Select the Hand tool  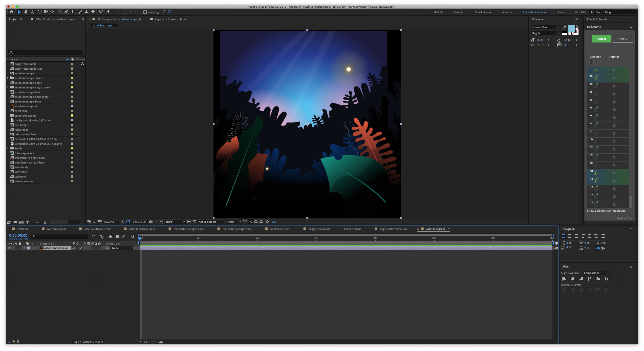point(25,12)
